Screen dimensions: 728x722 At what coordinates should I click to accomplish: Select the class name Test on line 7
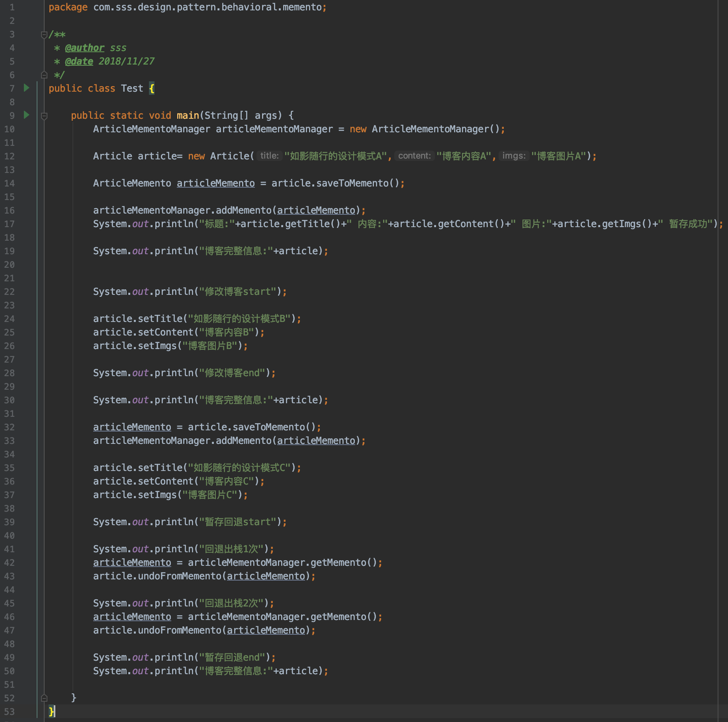click(x=132, y=88)
